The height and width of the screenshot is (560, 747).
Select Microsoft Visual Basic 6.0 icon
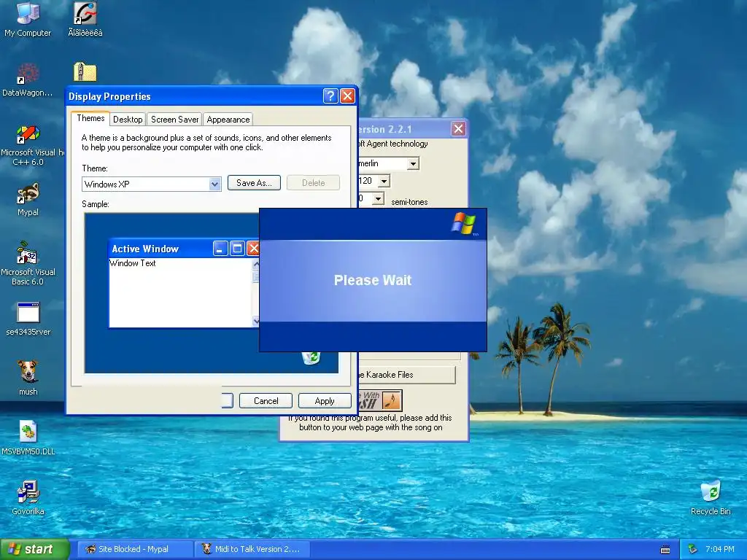28,263
